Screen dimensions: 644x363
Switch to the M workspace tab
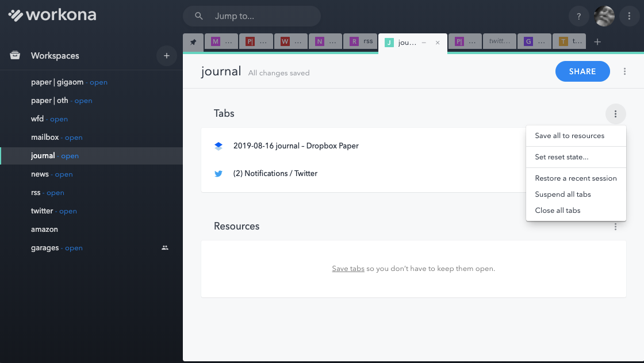click(221, 41)
